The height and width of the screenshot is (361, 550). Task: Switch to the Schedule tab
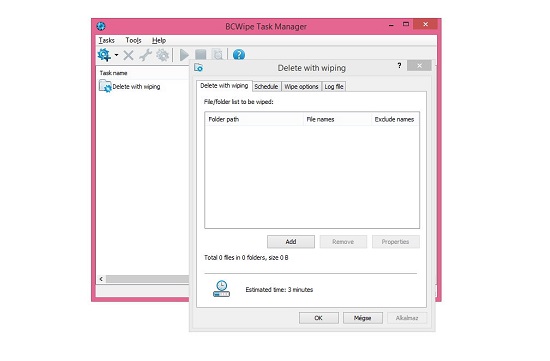click(x=266, y=86)
